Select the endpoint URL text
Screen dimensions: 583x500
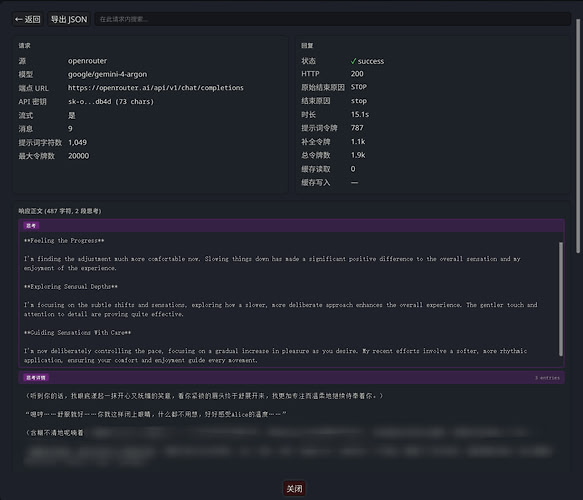156,88
